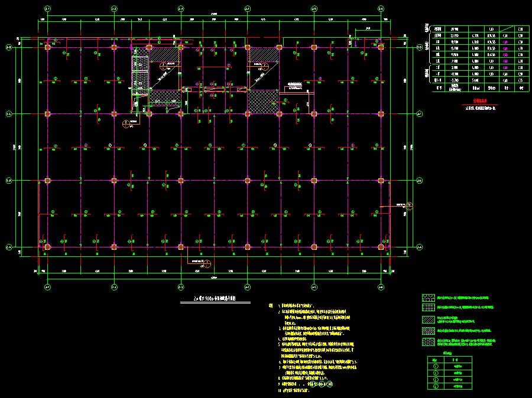Select the bottom-right grid axis bubble
This screenshot has width=532, height=398.
pyautogui.click(x=381, y=287)
